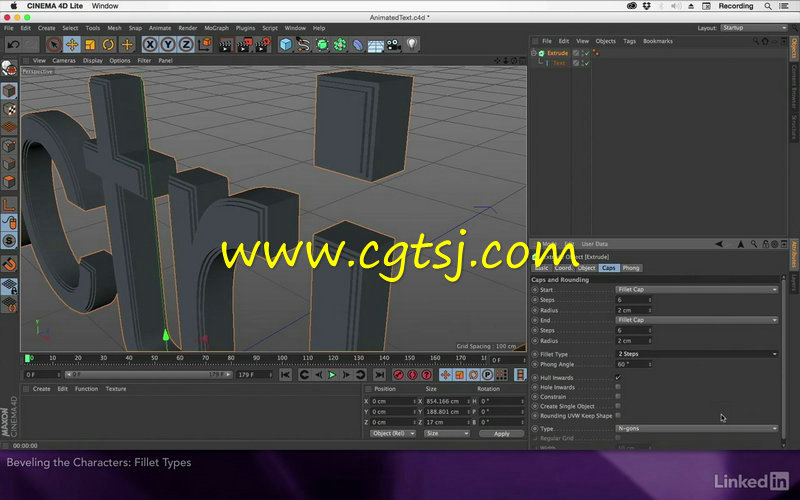
Task: Add a Cube primitive object
Action: [x=286, y=44]
